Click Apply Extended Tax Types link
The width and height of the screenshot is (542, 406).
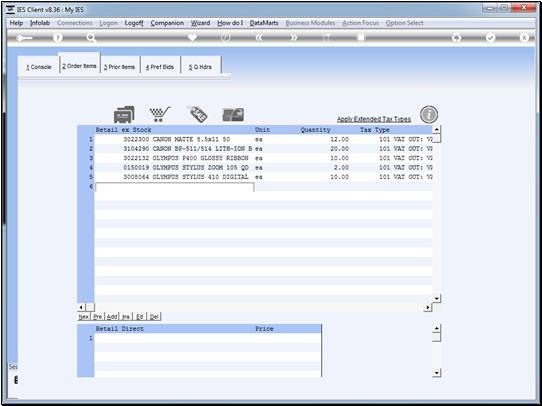point(374,119)
